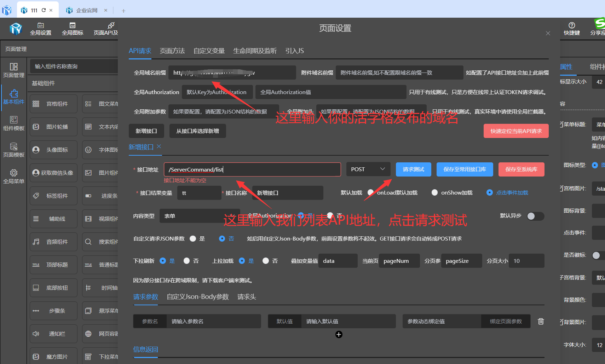Set 自定义请求JSON参数 to 是

click(193, 238)
